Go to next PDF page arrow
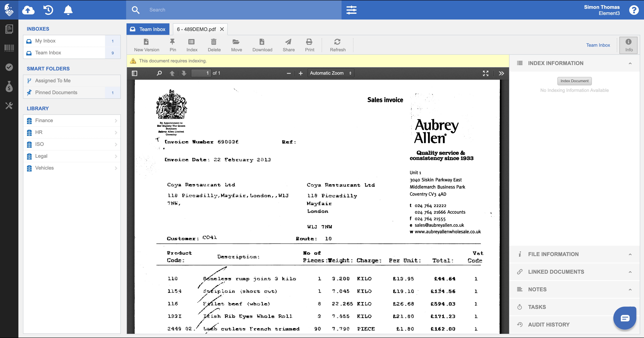 coord(184,73)
